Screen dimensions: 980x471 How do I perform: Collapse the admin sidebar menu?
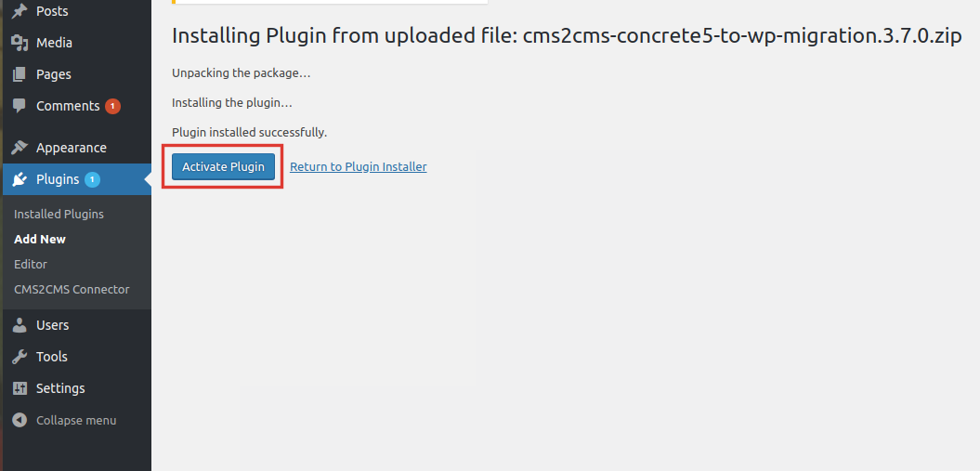[x=64, y=420]
